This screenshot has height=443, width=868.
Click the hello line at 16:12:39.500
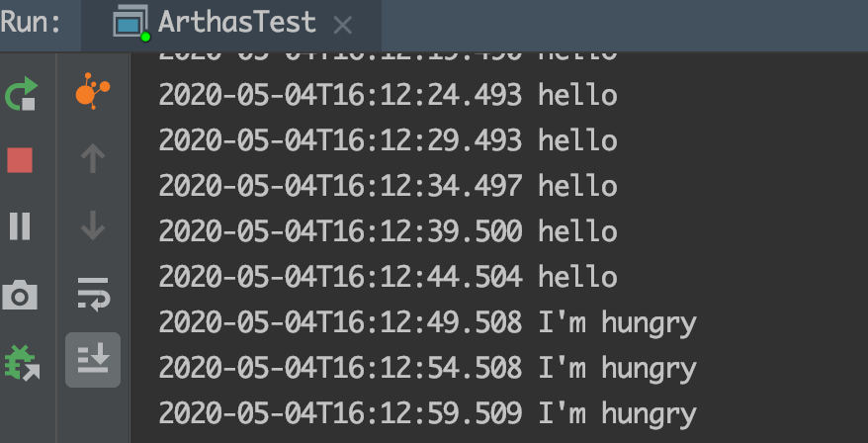pyautogui.click(x=388, y=232)
